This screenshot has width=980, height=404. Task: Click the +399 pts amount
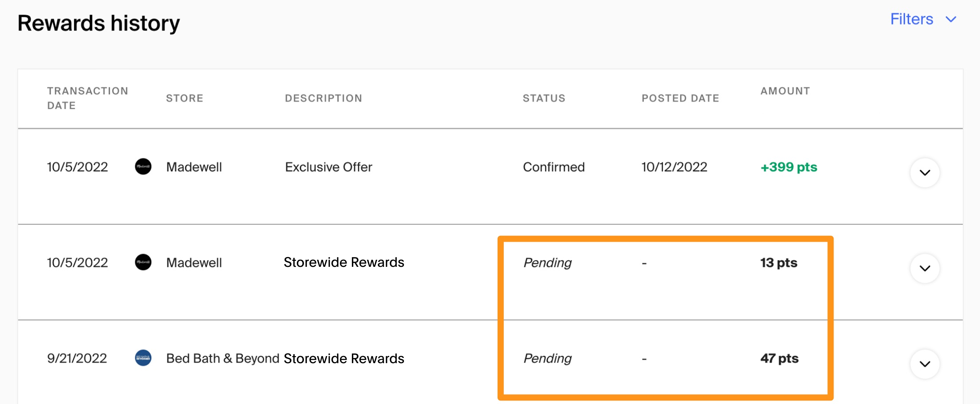tap(788, 167)
